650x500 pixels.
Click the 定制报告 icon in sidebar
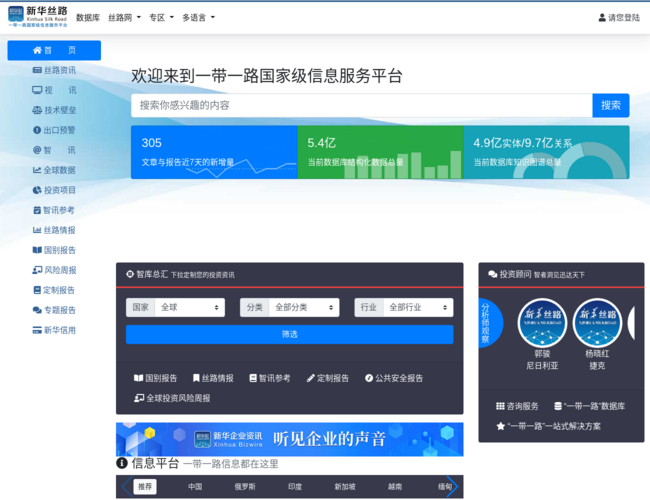[37, 290]
